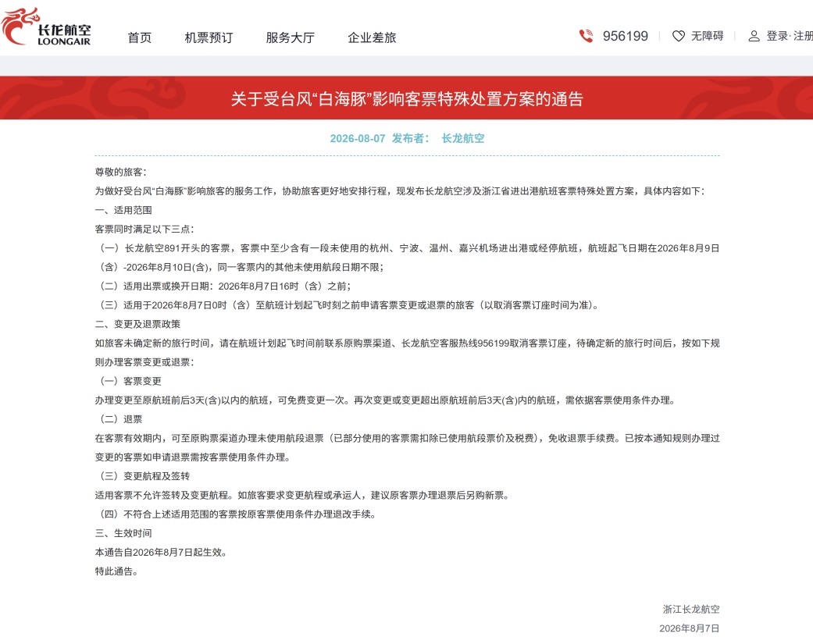This screenshot has height=644, width=813.
Task: Click the publish date 2026-08-07
Action: [357, 138]
